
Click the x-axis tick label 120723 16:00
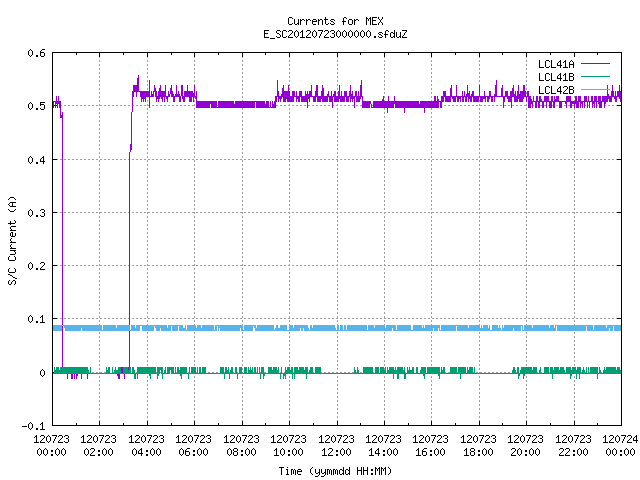click(431, 446)
